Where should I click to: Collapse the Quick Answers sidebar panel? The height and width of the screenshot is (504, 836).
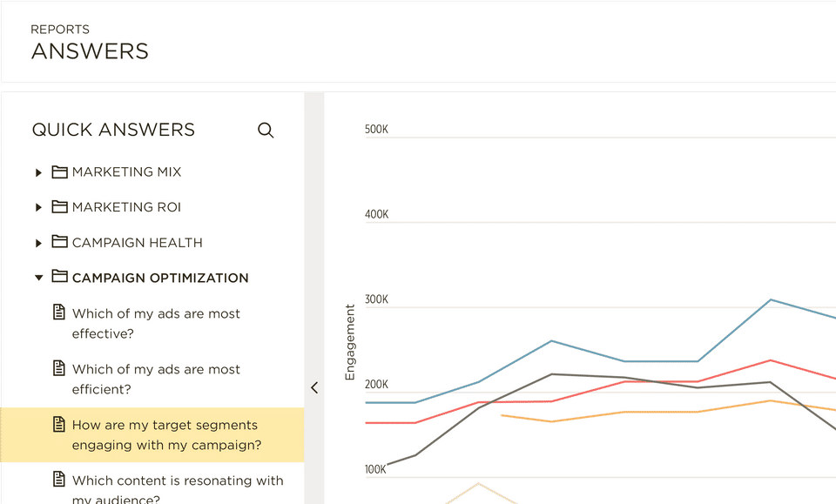tap(314, 388)
